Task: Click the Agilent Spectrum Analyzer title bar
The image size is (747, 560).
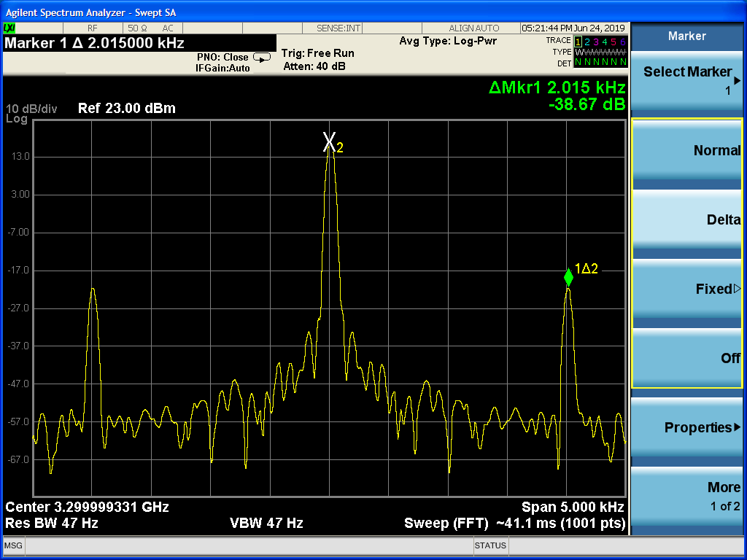Action: pos(373,12)
